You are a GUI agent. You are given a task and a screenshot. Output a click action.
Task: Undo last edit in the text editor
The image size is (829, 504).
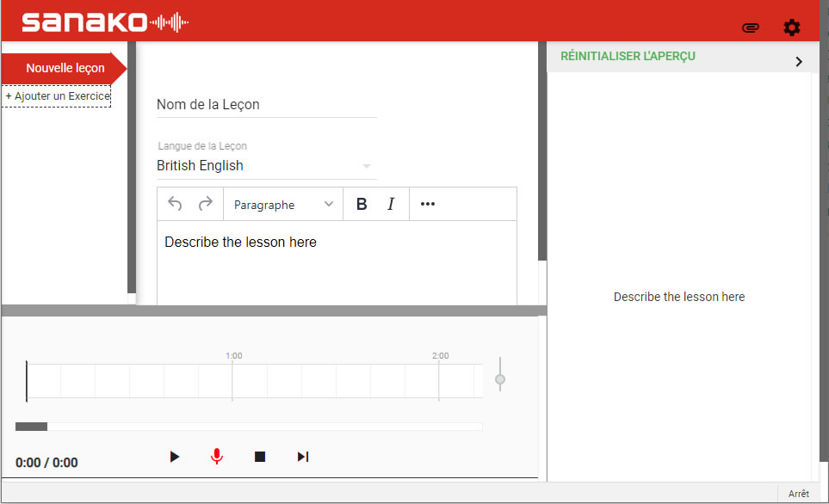[x=176, y=204]
